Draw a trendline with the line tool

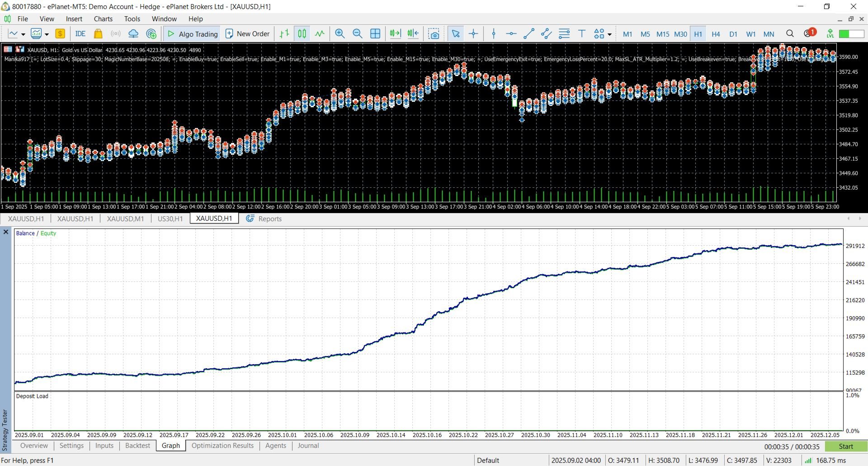tap(528, 34)
